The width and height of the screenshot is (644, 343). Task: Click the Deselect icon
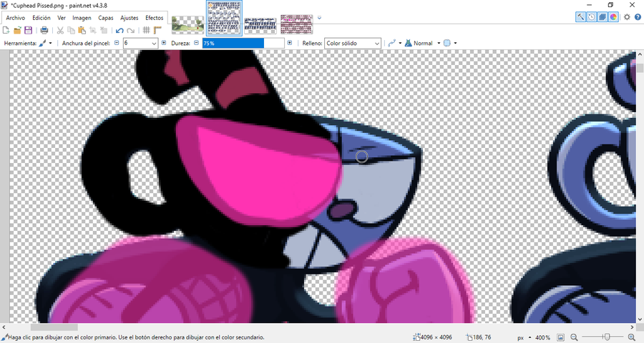pos(104,30)
